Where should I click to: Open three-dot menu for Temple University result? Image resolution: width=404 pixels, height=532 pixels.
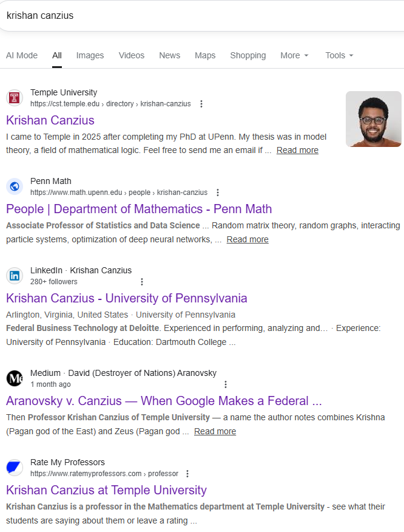[201, 104]
